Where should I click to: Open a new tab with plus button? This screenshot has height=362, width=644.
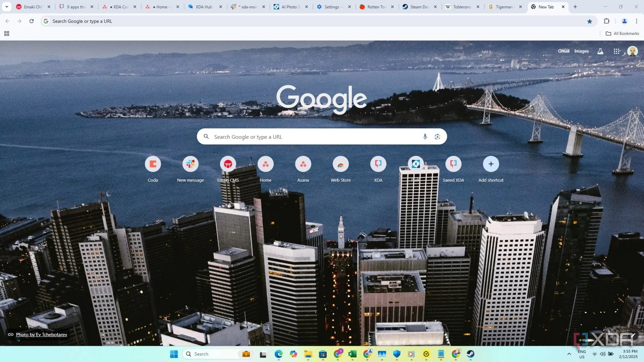[575, 7]
